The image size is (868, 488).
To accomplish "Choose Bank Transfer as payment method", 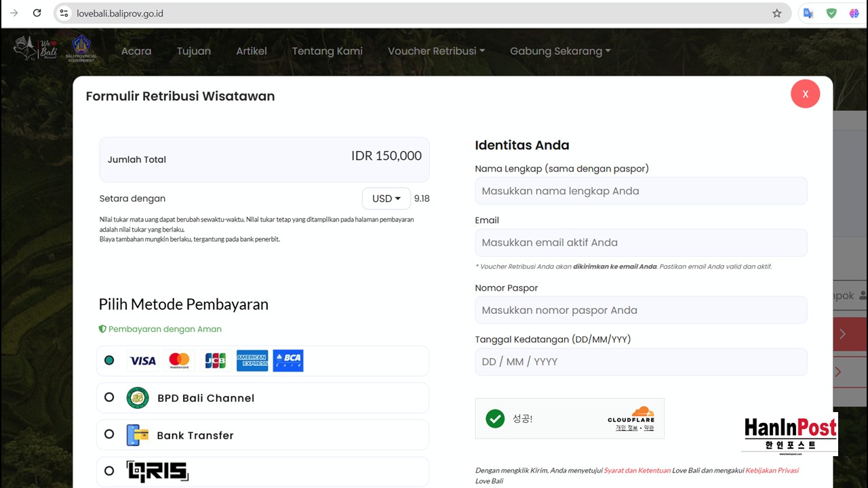I will (109, 434).
